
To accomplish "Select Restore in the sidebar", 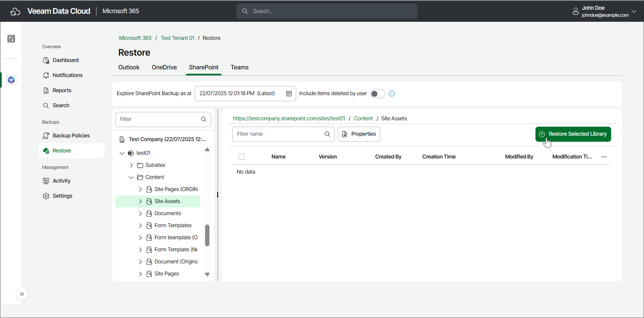I will pyautogui.click(x=72, y=151).
